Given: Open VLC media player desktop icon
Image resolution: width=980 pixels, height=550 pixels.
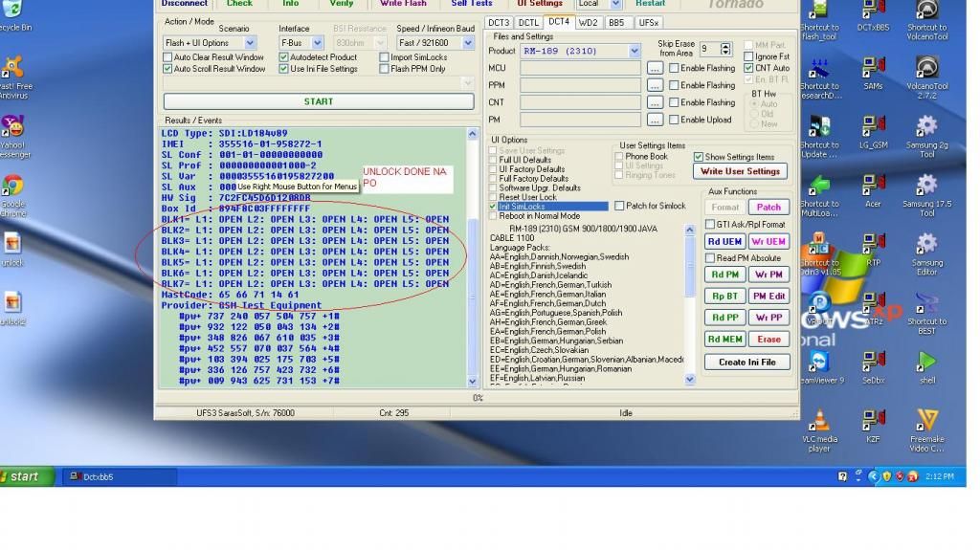Looking at the screenshot, I should coord(818,421).
